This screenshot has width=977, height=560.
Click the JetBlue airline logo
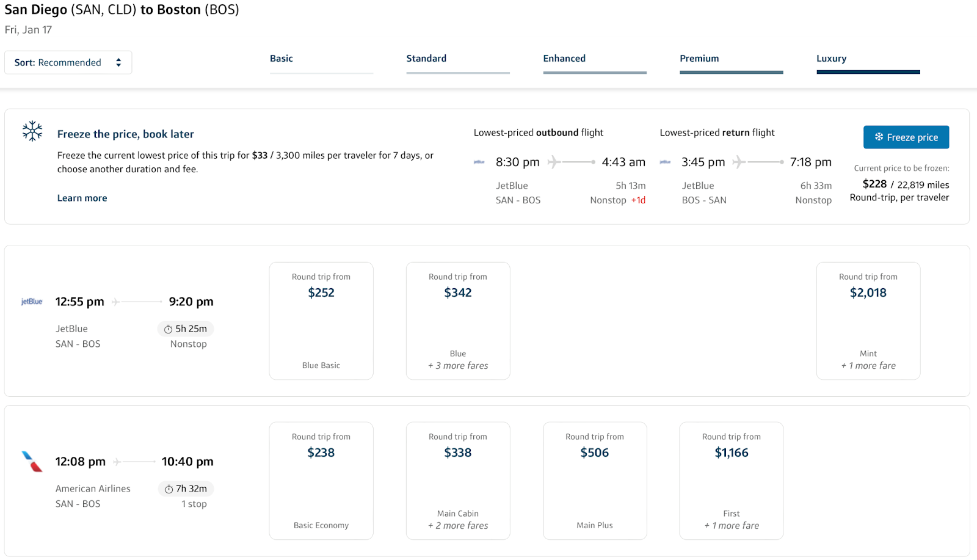coord(32,302)
